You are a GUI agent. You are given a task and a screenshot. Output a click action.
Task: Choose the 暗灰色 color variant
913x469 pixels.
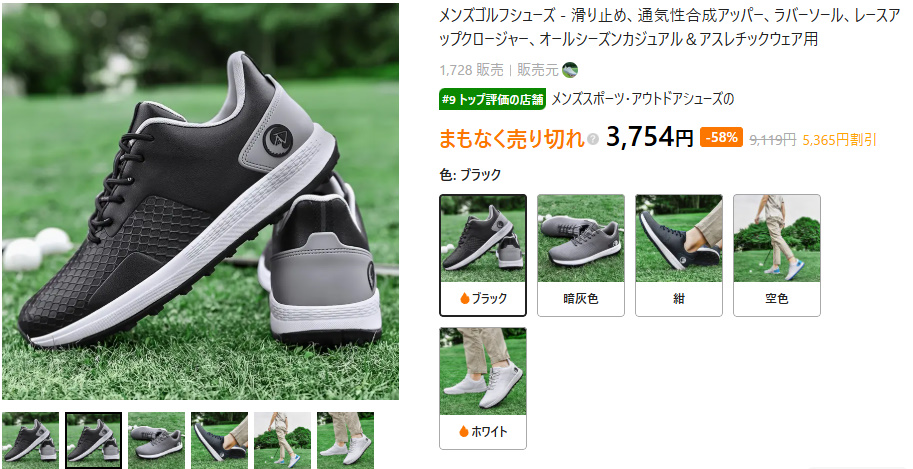[x=581, y=255]
